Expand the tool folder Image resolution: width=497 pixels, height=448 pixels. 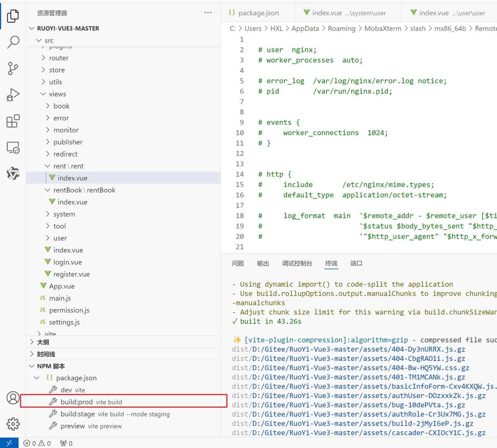point(48,226)
